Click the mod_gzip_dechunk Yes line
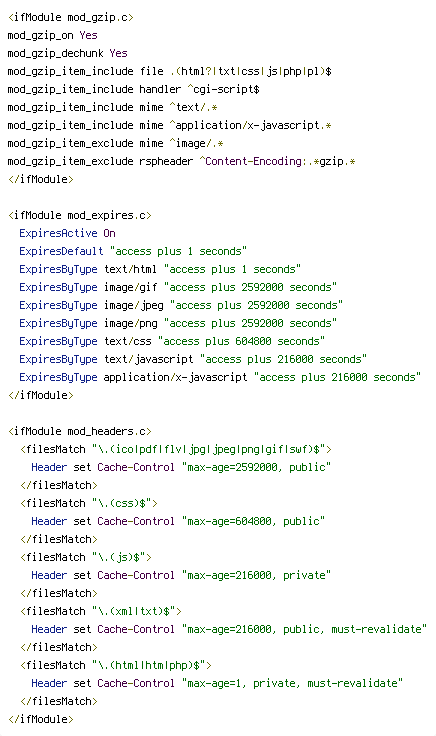Screen dimensions: 436x736 (68, 53)
